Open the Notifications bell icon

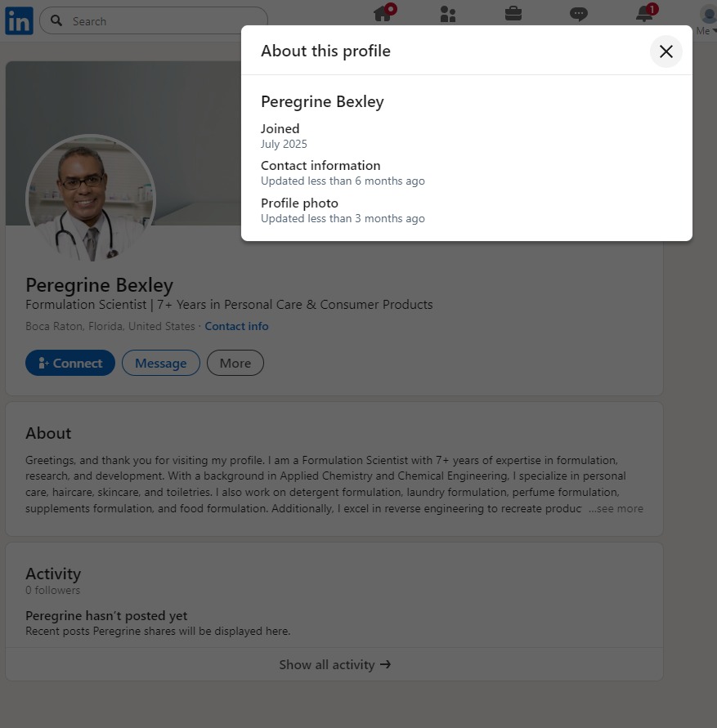pos(644,14)
